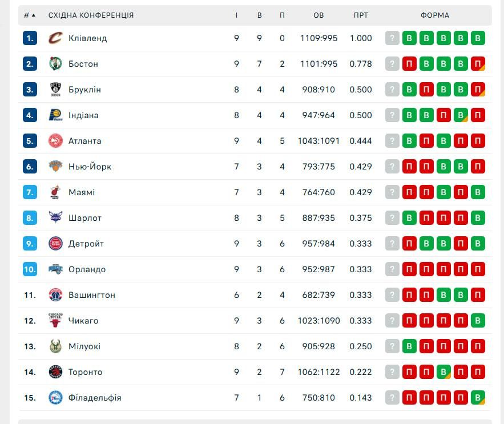Click the Boston Celtics team logo

click(55, 64)
